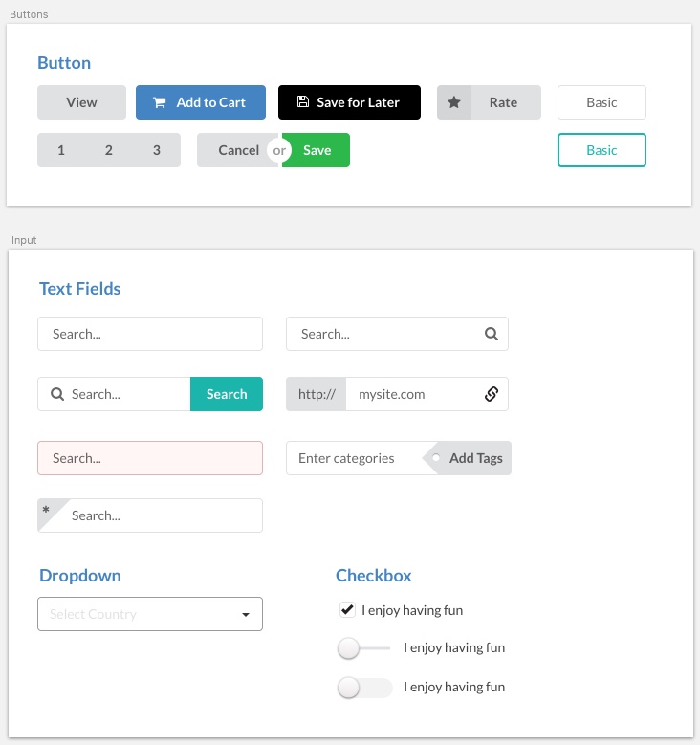Click the magnifier icon inside right search field
The width and height of the screenshot is (700, 745).
tap(492, 334)
